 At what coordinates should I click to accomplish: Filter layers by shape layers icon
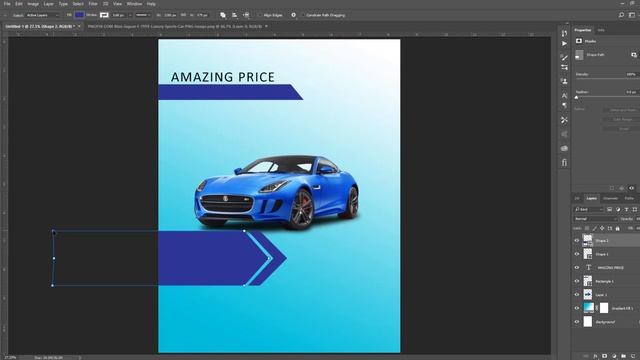pos(635,209)
